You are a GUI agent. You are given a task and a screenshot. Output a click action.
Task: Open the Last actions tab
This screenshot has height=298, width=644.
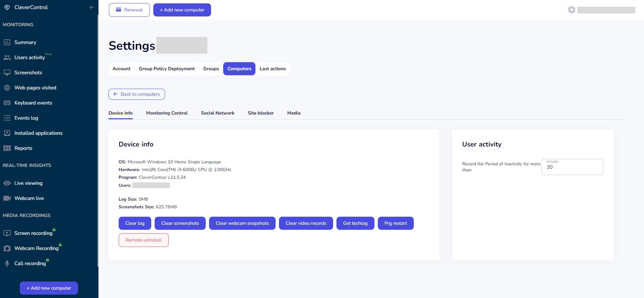pyautogui.click(x=273, y=69)
